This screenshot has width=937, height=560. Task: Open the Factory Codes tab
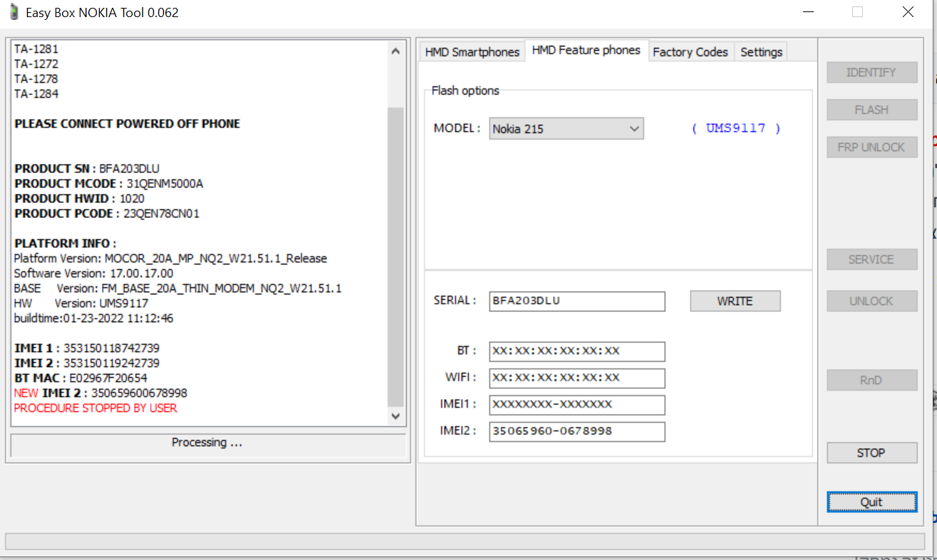pyautogui.click(x=690, y=52)
